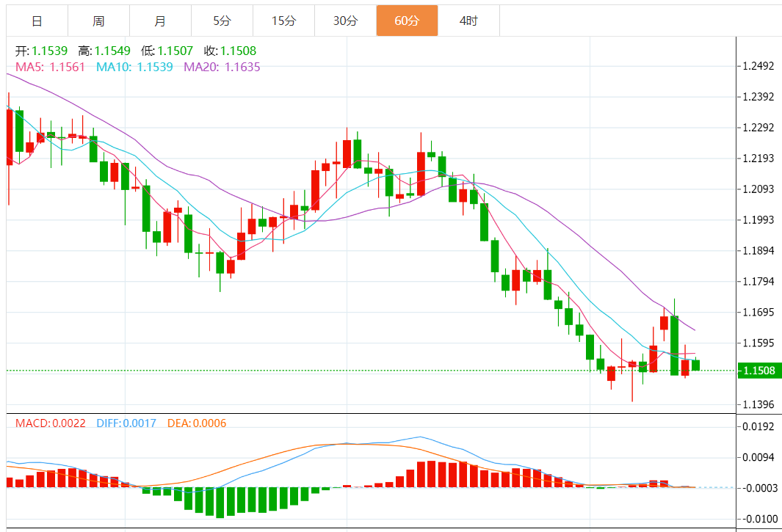Click the 1.1695 price axis label

(x=758, y=312)
